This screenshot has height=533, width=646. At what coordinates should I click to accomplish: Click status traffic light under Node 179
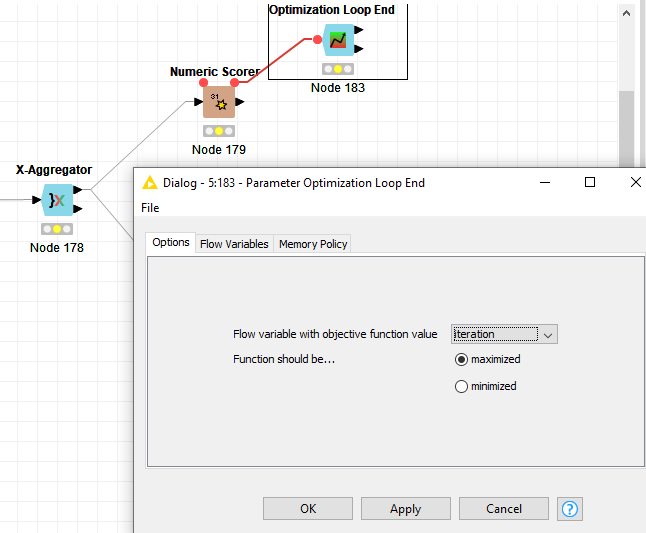pos(218,131)
